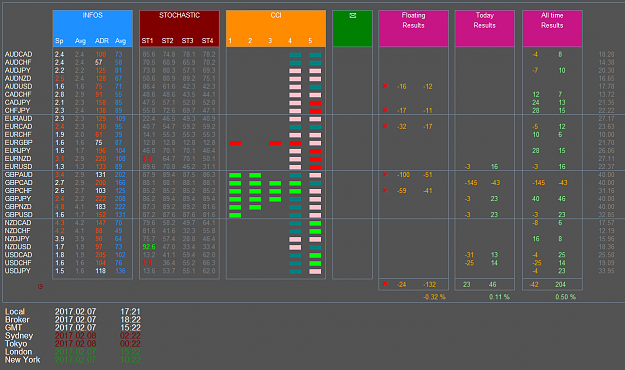Image resolution: width=625 pixels, height=370 pixels.
Task: Click the red CCI 3 cell for EURGBP
Action: (x=275, y=143)
